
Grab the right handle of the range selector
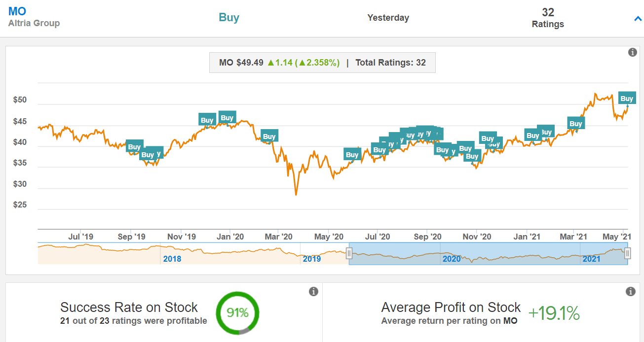[x=627, y=254]
